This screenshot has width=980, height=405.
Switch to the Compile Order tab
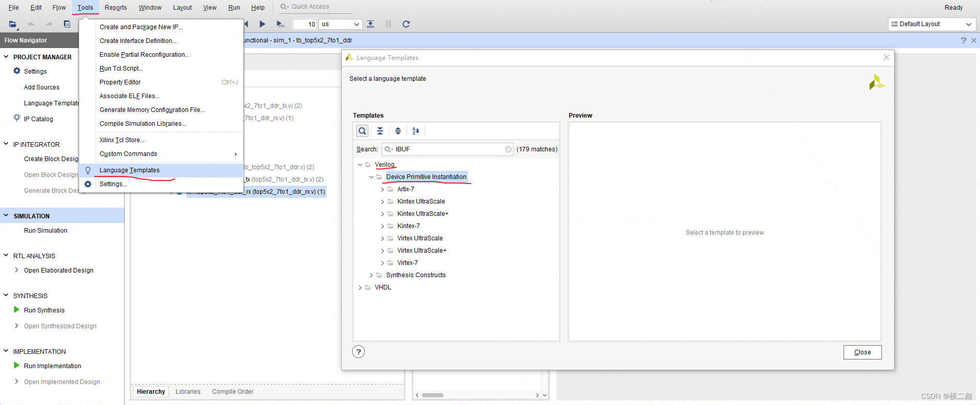[x=232, y=392]
